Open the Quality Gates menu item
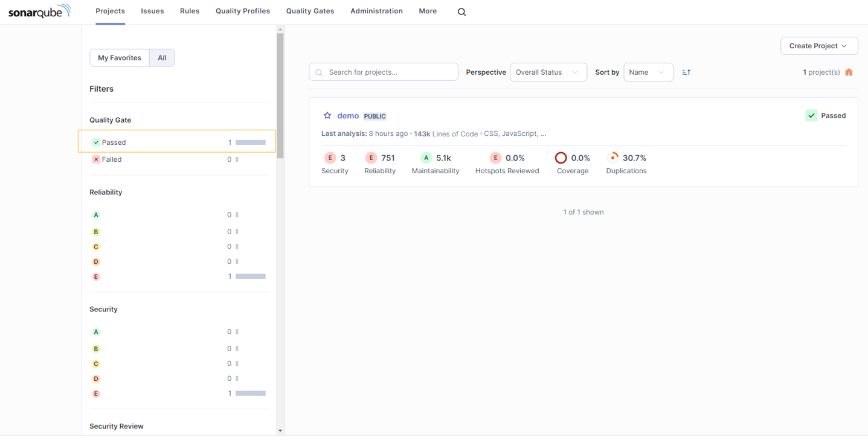The image size is (868, 440). pos(310,11)
